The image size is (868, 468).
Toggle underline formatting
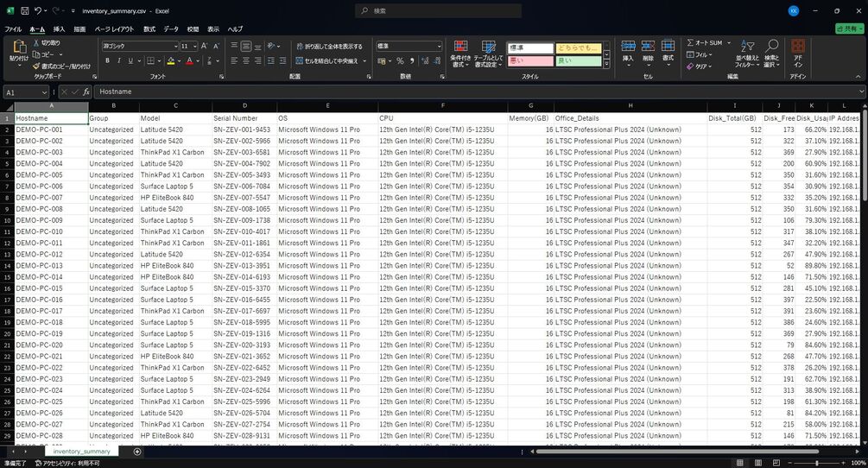point(130,60)
